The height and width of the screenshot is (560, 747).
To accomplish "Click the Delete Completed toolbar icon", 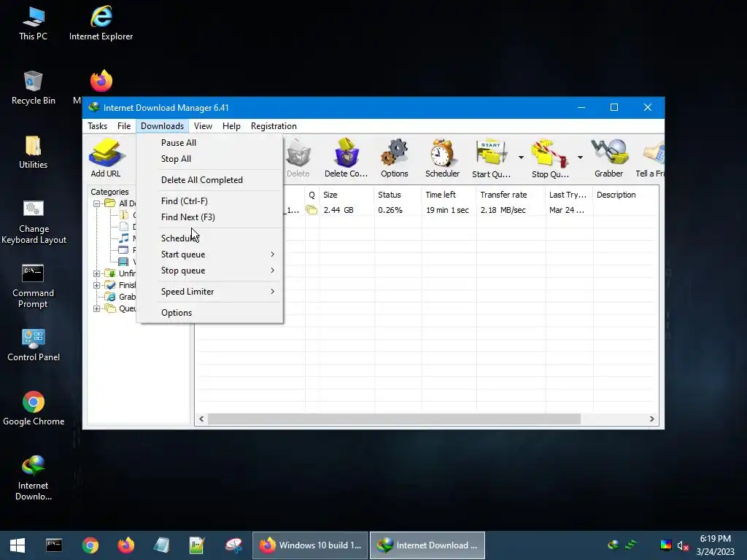I will coord(347,158).
